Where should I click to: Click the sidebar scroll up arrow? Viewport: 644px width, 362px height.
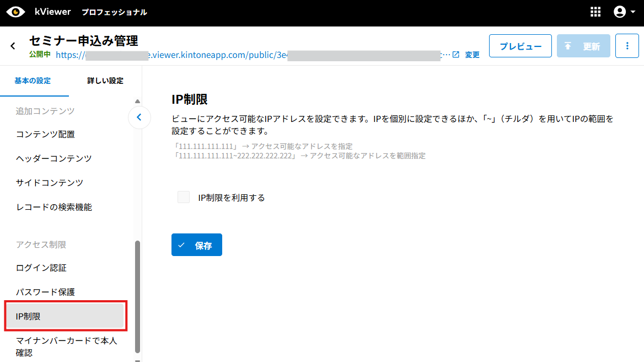(x=137, y=101)
